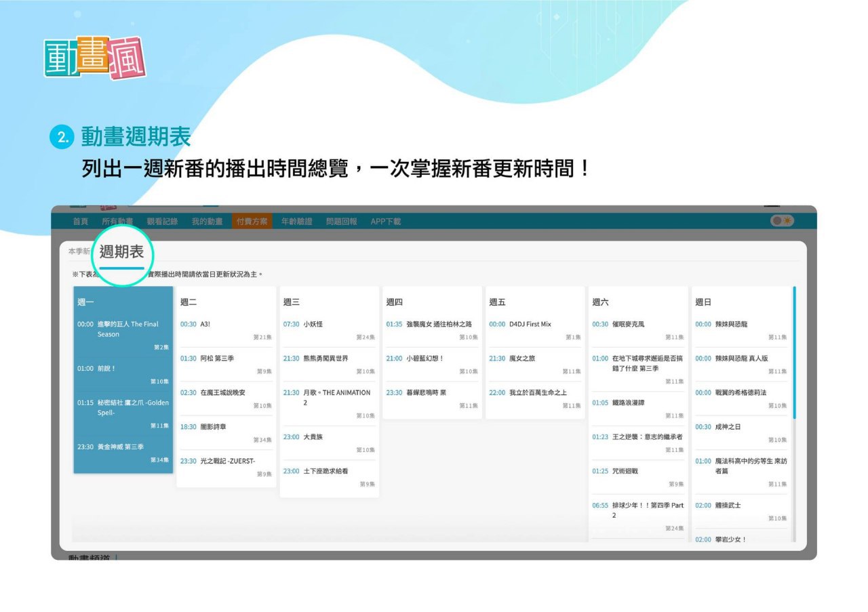This screenshot has height=612, width=868.
Task: Click the 週一 column header
Action: (x=85, y=302)
